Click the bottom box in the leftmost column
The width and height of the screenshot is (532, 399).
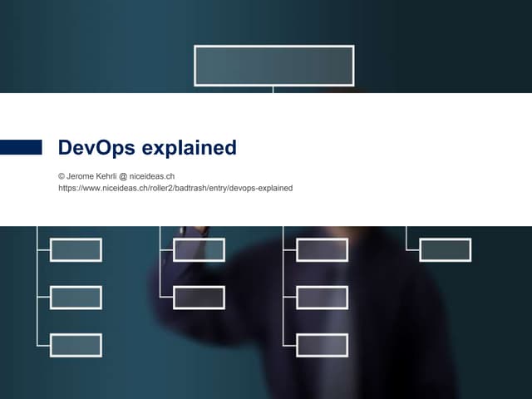76,345
